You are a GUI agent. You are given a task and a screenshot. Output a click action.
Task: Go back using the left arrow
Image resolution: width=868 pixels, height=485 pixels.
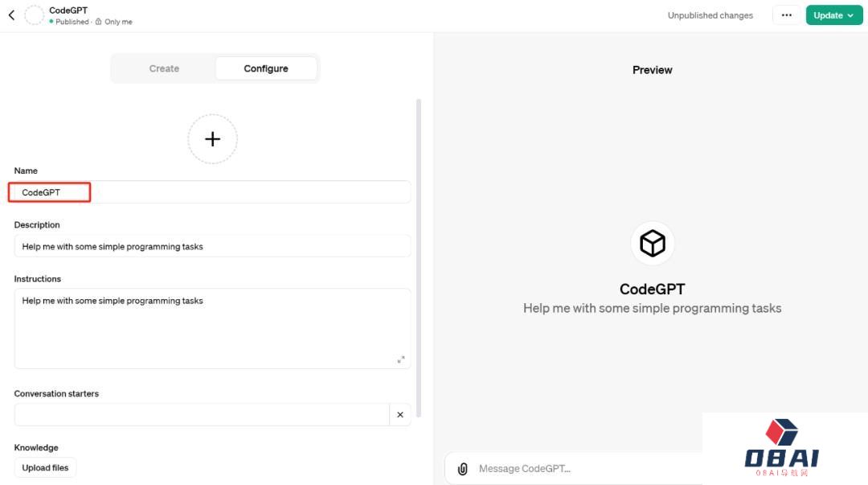(11, 15)
